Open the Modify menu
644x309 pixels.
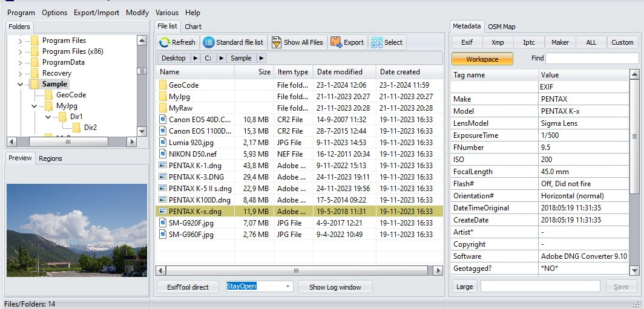click(x=137, y=13)
